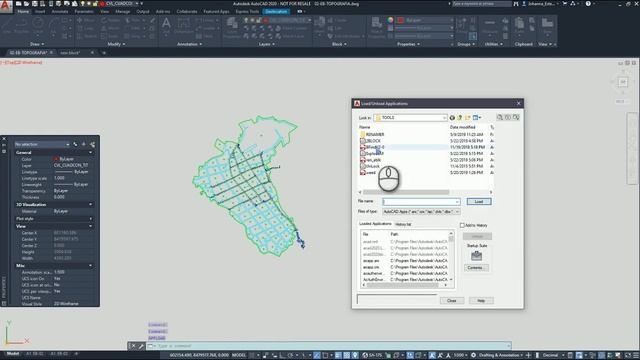
Task: Close the command line with its X icon
Action: coord(133,346)
